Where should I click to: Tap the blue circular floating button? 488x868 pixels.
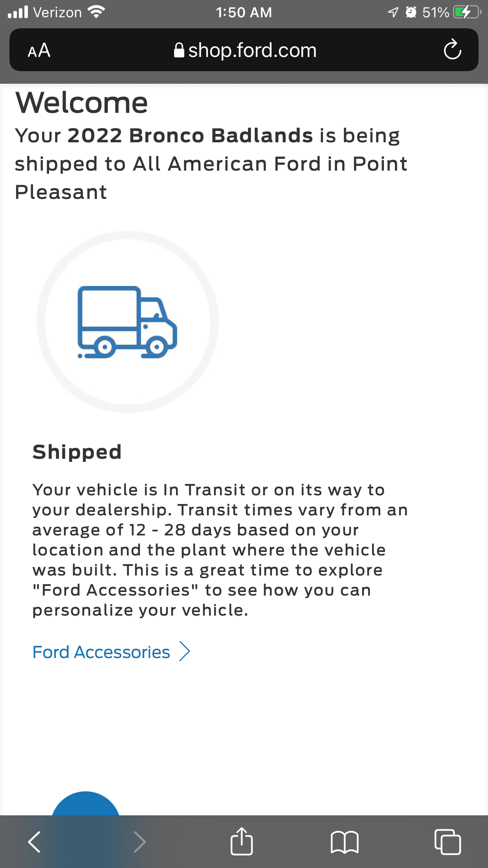[86, 804]
